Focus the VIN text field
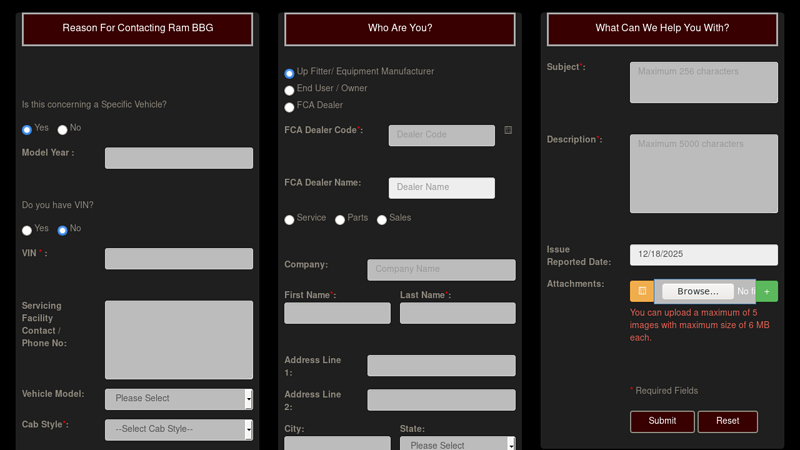This screenshot has height=450, width=800. (179, 259)
